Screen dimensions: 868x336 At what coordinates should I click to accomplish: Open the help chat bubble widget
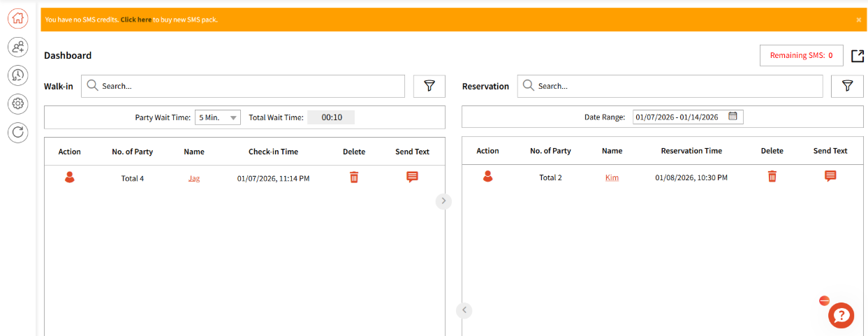pyautogui.click(x=841, y=316)
